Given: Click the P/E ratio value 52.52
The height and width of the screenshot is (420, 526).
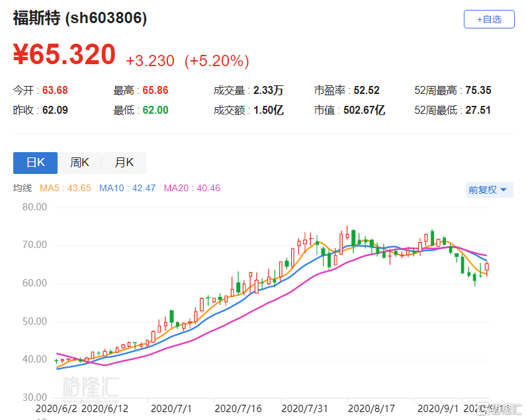Looking at the screenshot, I should pyautogui.click(x=367, y=90).
